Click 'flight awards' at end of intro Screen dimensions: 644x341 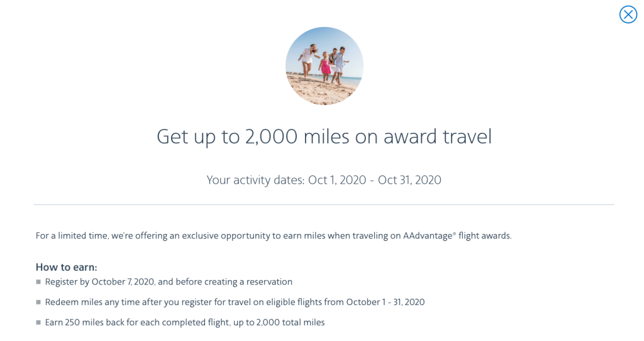pos(485,236)
